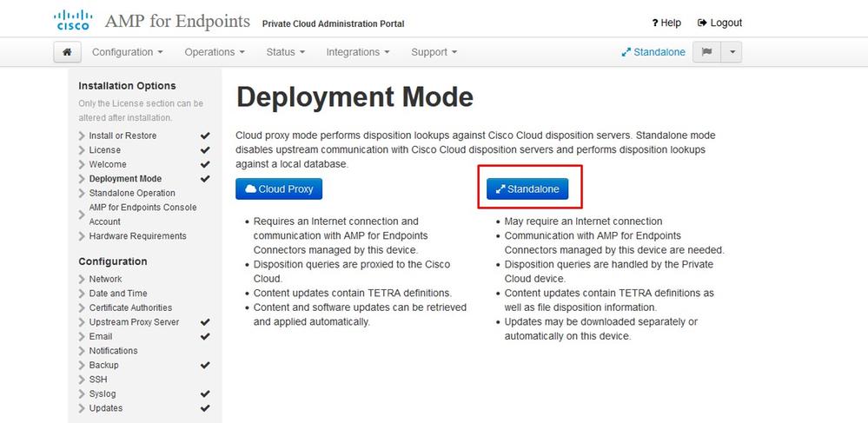Open the Syslog configuration item

click(x=103, y=394)
